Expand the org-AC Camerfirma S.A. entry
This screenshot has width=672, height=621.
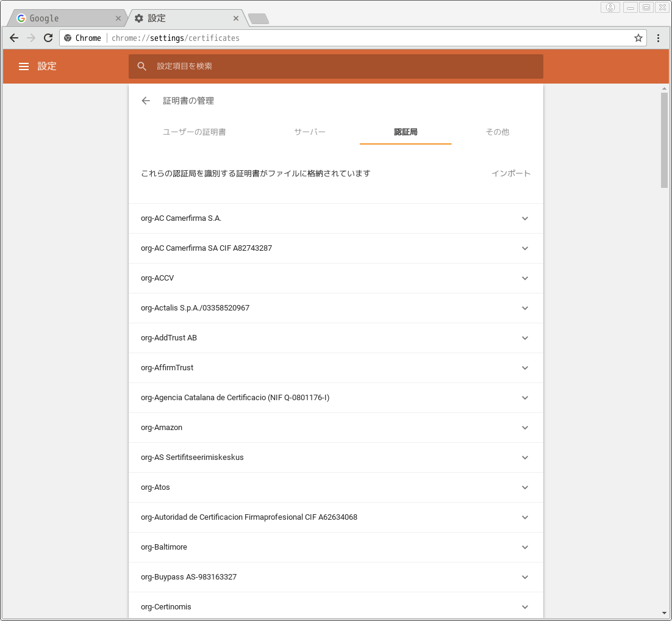525,218
